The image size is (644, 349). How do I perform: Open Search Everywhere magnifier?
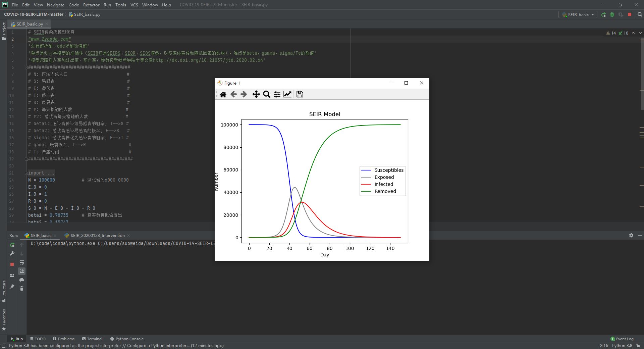point(640,15)
